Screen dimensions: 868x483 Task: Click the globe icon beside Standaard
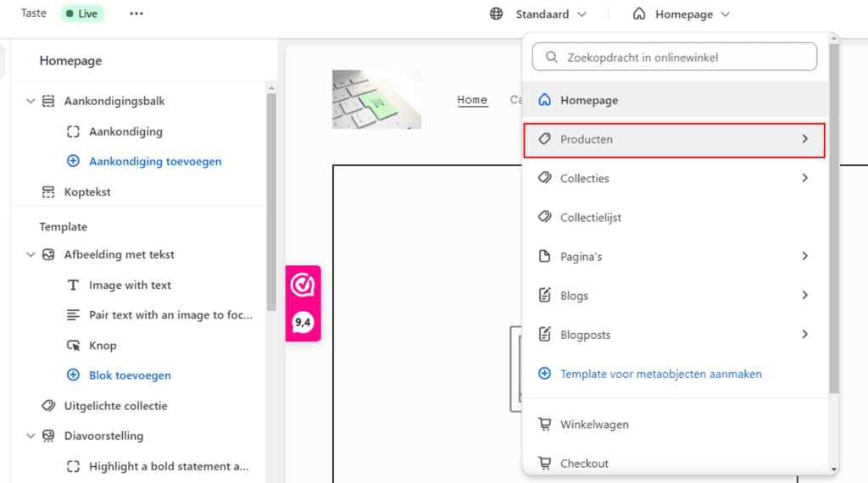pos(497,14)
